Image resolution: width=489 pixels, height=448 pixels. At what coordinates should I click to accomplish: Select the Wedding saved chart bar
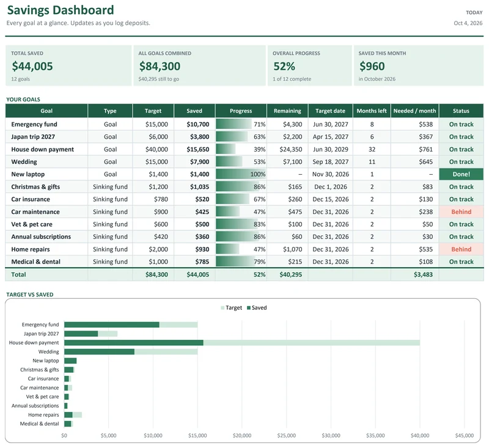pos(99,351)
